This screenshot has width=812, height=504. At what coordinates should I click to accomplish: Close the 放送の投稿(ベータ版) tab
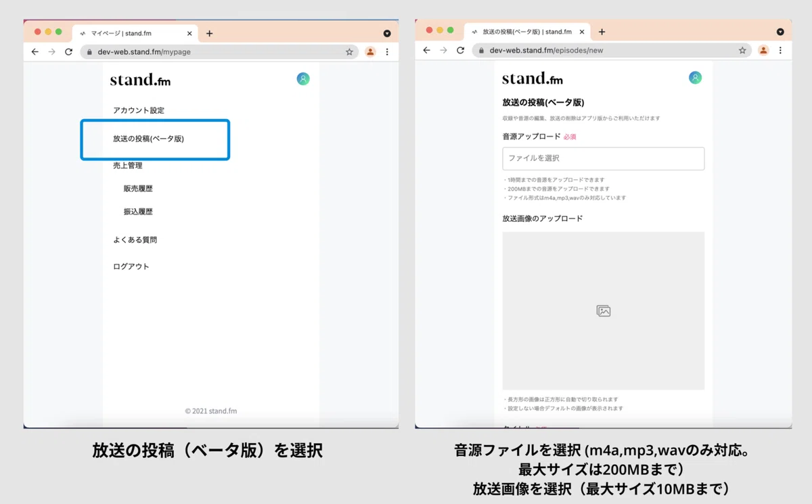(x=582, y=32)
